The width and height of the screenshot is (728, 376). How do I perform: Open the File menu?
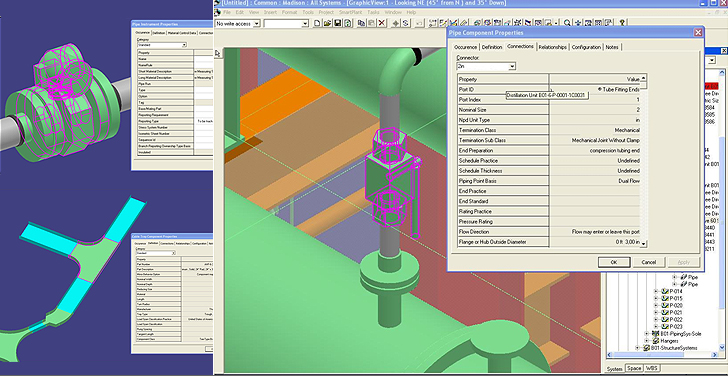pos(227,12)
